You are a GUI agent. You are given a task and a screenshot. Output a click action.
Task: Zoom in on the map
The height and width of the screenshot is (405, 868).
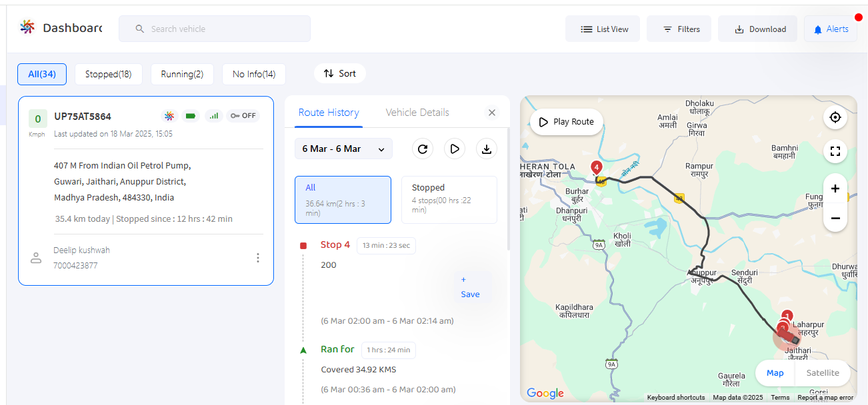[x=835, y=189]
